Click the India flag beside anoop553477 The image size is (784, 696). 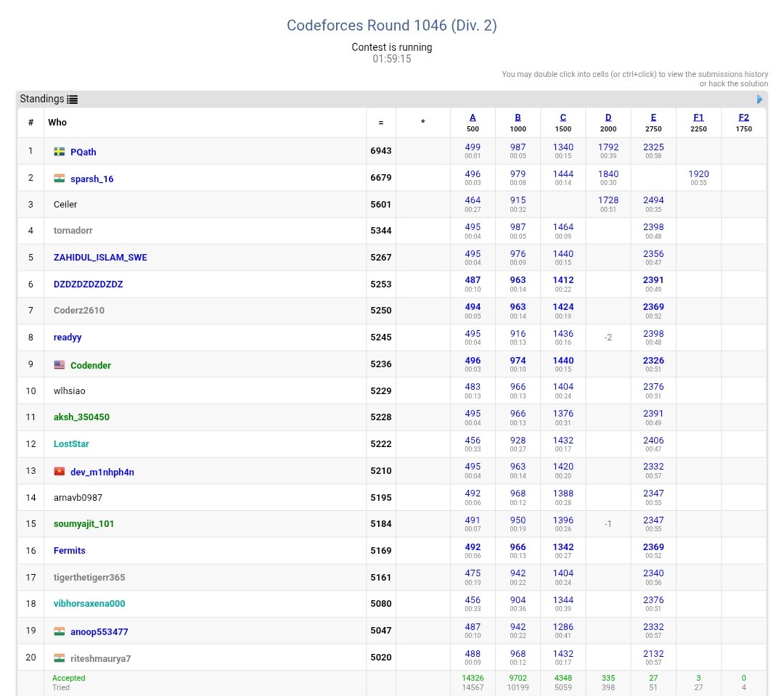(60, 631)
